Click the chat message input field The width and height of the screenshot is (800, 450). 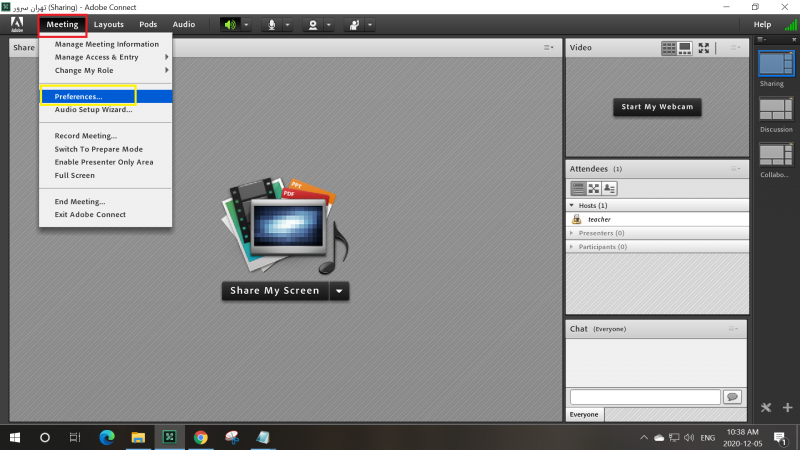coord(644,397)
